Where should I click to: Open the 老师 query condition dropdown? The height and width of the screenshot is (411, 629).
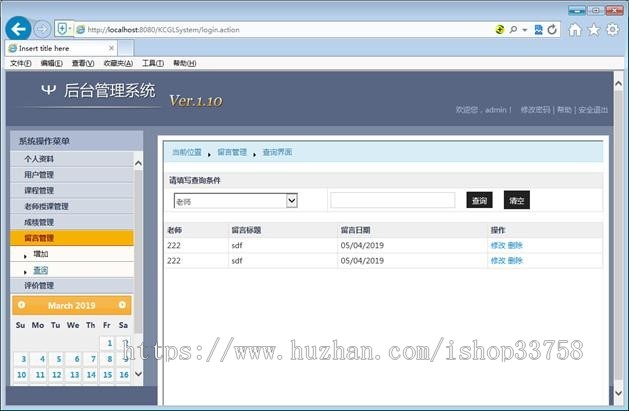(235, 201)
